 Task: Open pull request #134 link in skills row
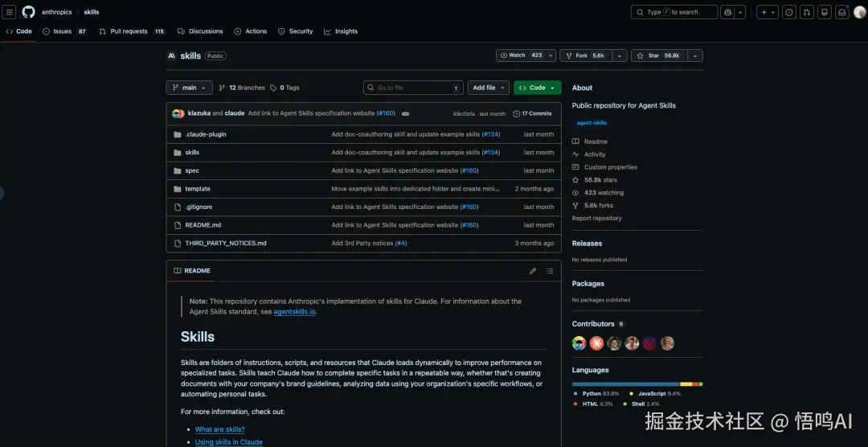(x=491, y=152)
